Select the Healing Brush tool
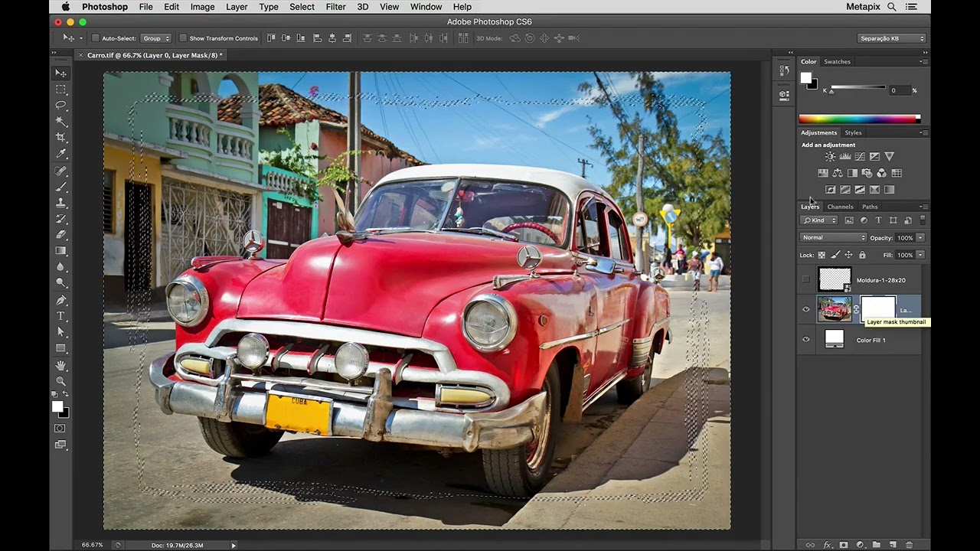 coord(60,171)
